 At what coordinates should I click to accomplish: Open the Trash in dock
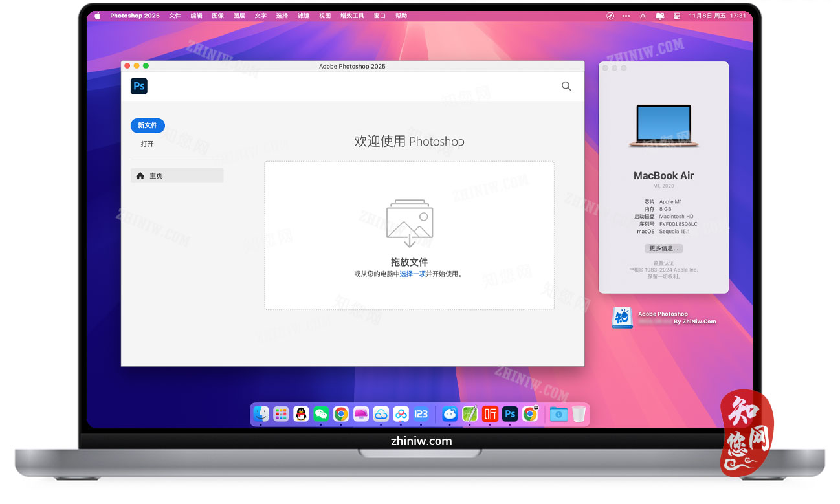579,414
